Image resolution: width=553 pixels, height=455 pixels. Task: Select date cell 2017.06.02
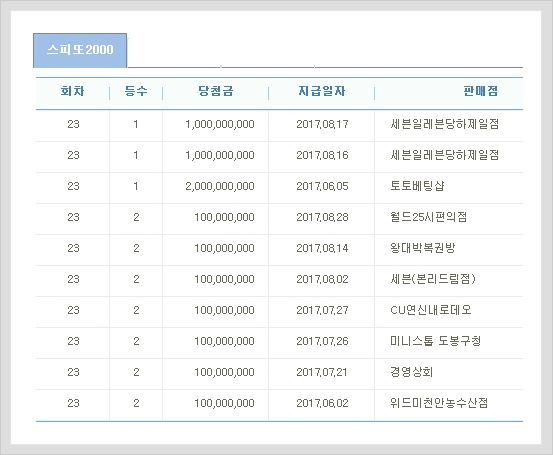point(322,403)
